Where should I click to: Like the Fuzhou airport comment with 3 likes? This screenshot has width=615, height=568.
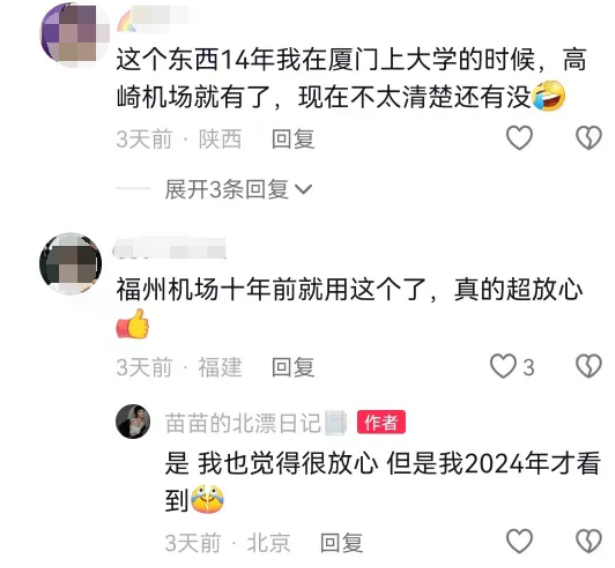coord(503,366)
